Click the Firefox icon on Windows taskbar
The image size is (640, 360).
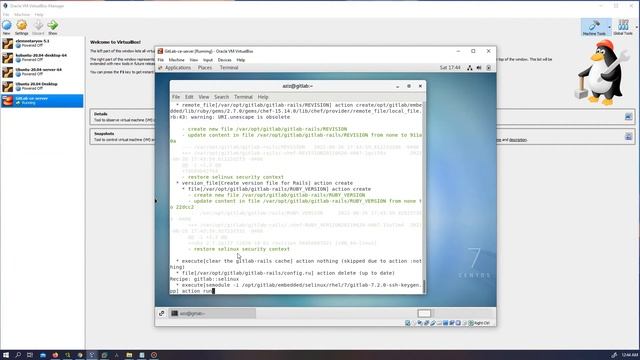point(55,355)
